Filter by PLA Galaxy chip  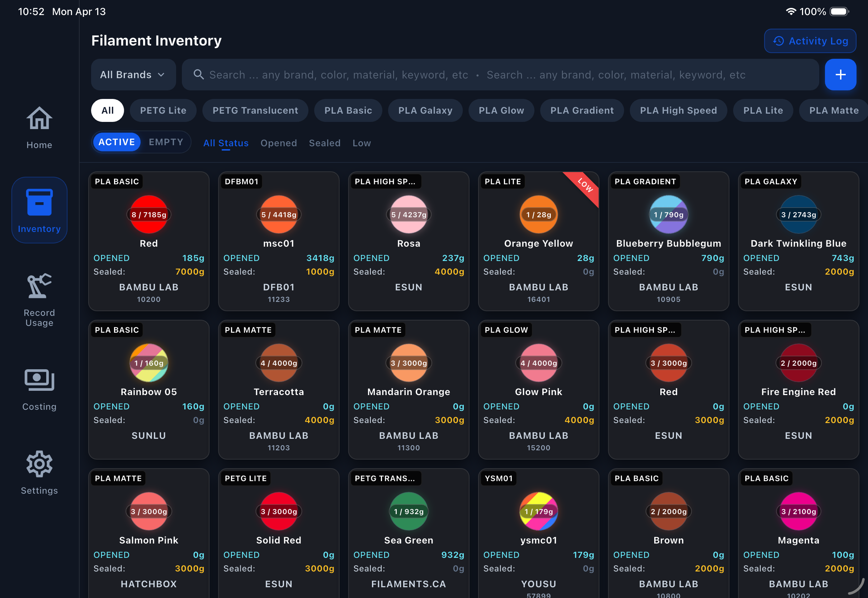[425, 110]
